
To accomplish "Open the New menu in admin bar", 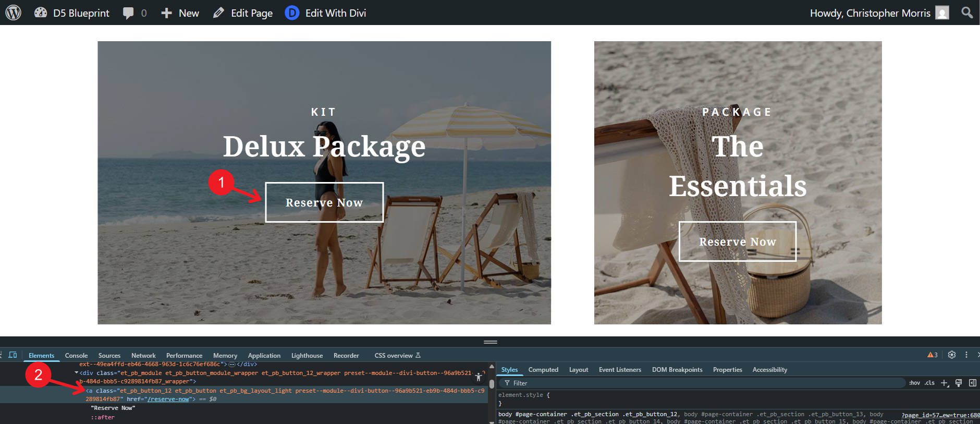I will point(180,13).
